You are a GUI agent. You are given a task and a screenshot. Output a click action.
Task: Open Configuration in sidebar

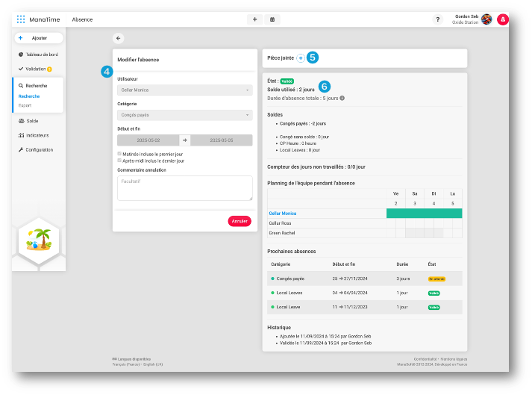[39, 149]
